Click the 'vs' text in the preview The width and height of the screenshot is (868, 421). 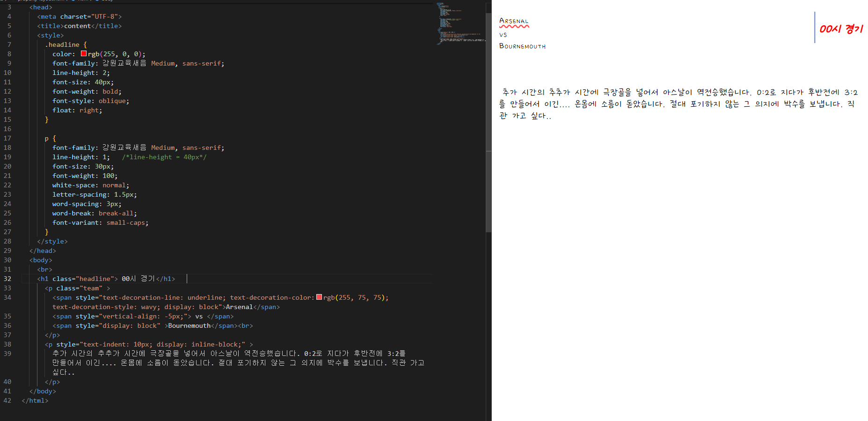click(x=503, y=35)
